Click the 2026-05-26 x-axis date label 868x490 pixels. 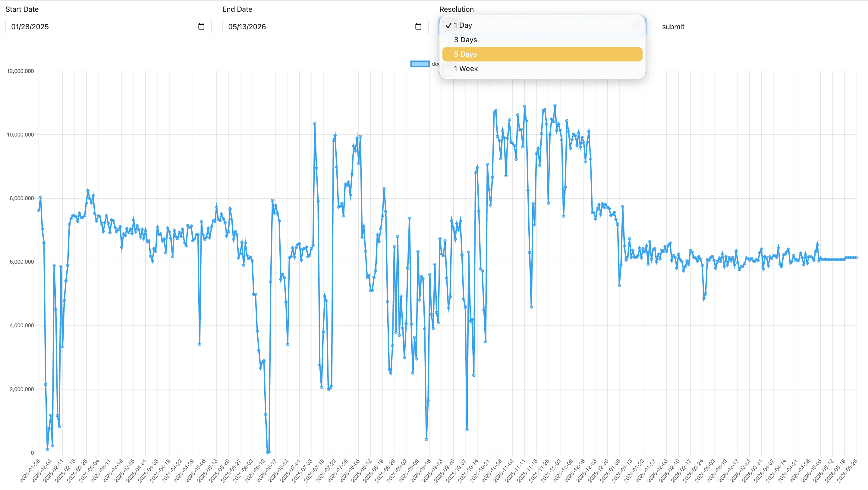click(x=847, y=470)
